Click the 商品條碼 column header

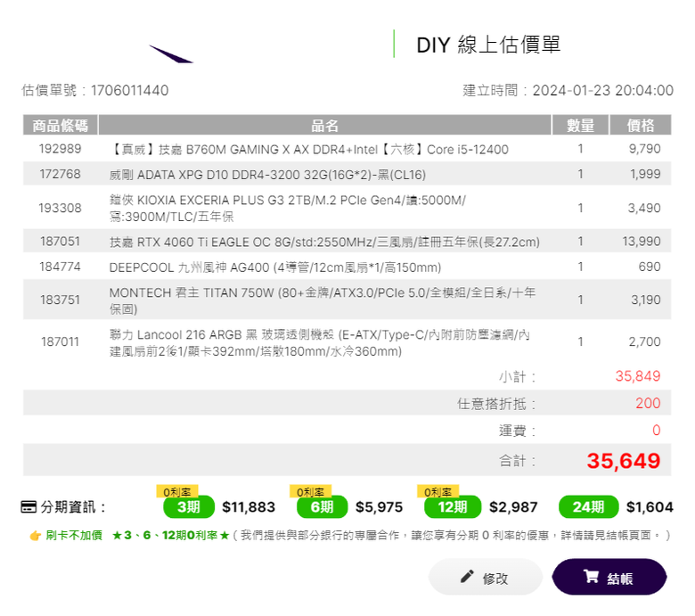click(x=61, y=125)
